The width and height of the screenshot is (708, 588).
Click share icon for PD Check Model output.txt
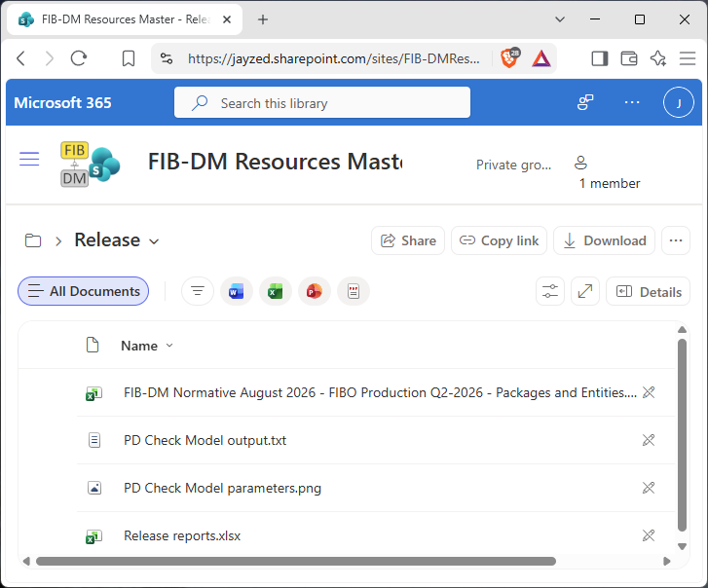649,440
